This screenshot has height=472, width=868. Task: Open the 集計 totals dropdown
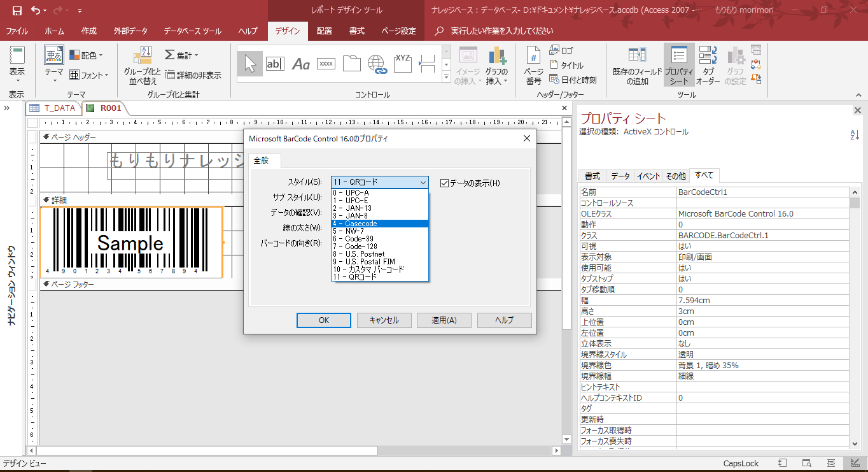point(182,55)
